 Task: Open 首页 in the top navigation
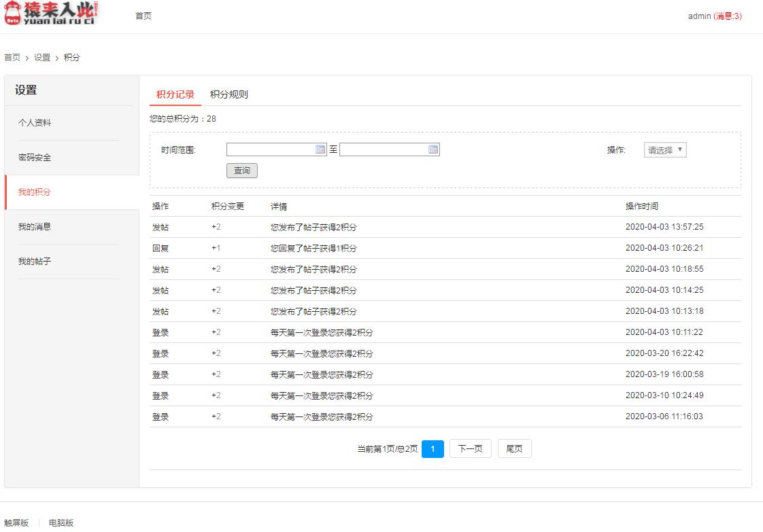(143, 15)
